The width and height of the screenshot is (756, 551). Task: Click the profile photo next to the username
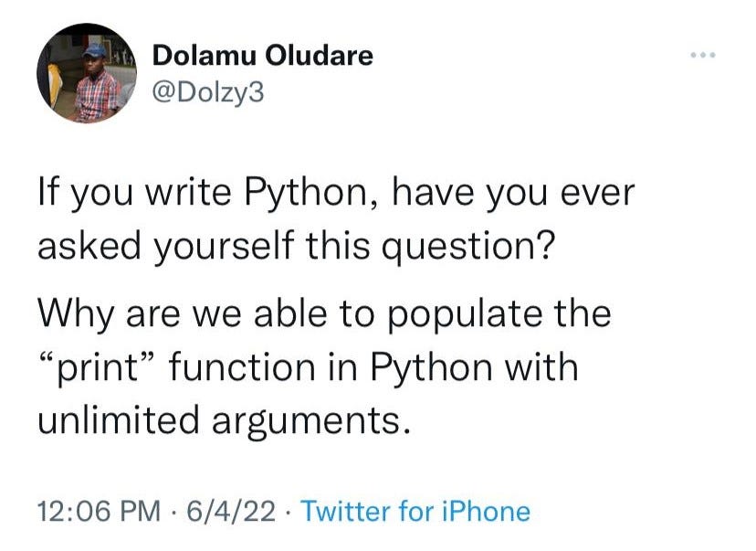coord(89,74)
